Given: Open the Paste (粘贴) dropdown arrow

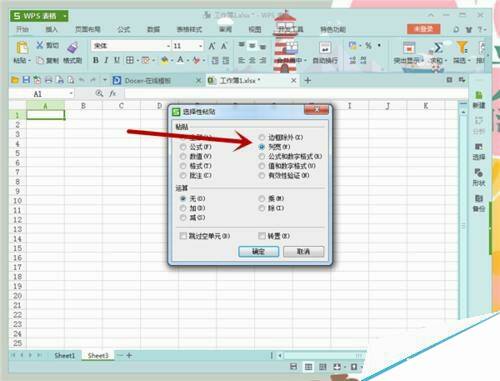Looking at the screenshot, I should pyautogui.click(x=29, y=61).
